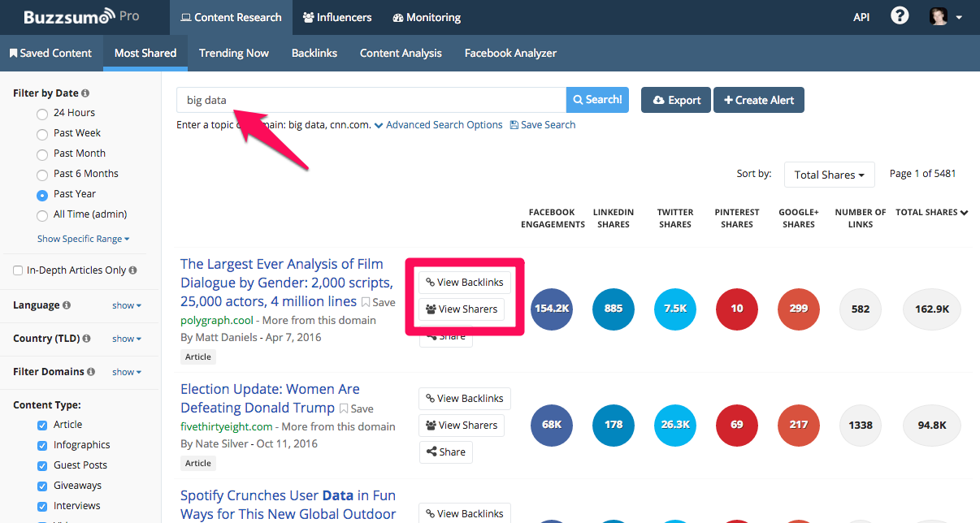Select the Past Week date filter

tap(42, 134)
